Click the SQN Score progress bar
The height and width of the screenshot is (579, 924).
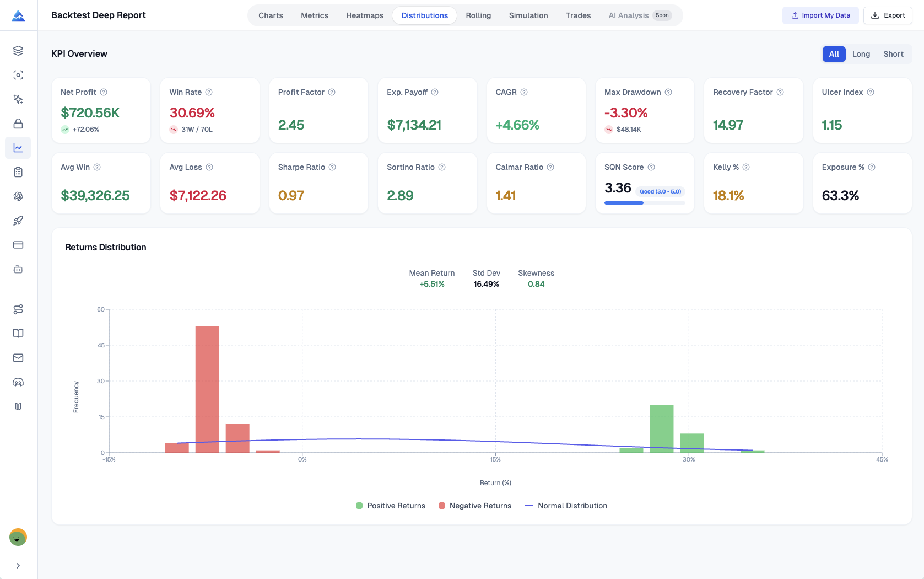tap(644, 202)
